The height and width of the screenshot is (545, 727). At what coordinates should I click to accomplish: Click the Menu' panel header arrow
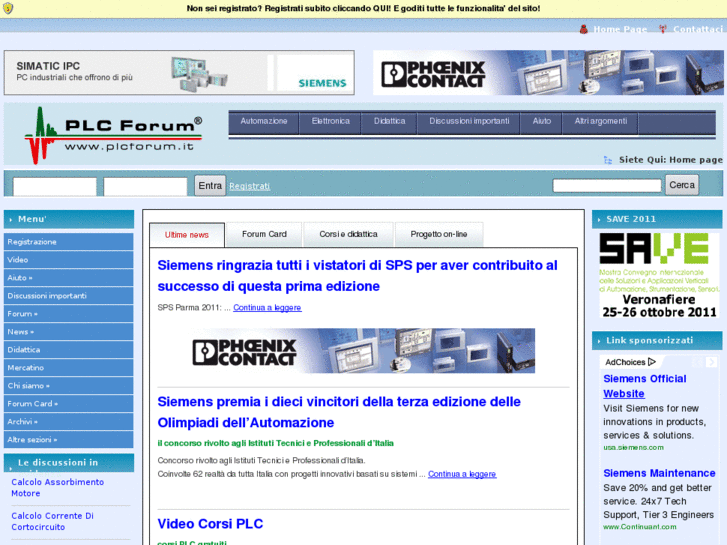tap(11, 219)
